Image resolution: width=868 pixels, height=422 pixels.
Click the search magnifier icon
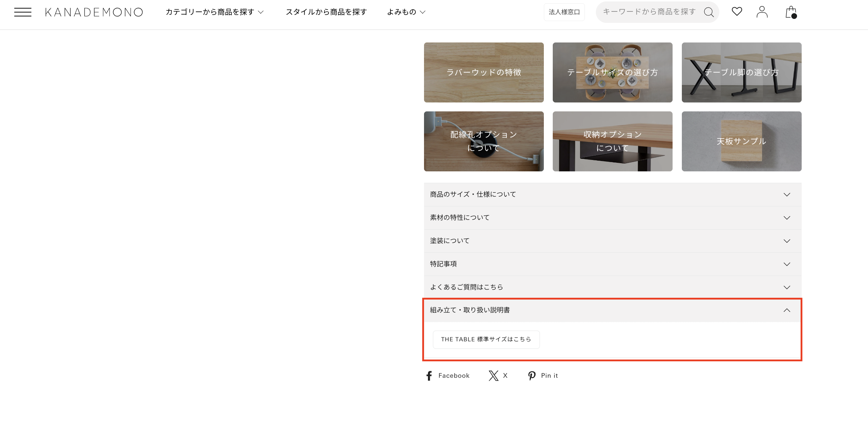(x=709, y=12)
